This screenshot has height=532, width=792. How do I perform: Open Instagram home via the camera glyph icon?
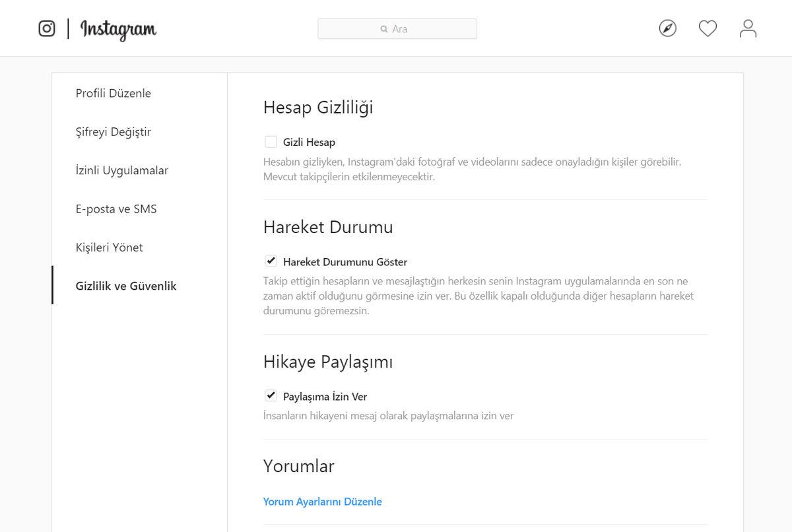click(x=46, y=28)
